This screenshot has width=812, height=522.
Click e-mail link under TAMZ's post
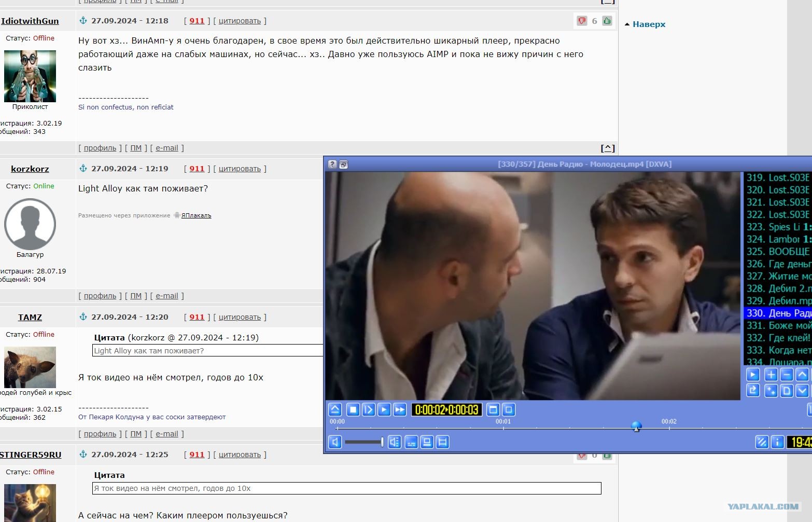coord(167,434)
